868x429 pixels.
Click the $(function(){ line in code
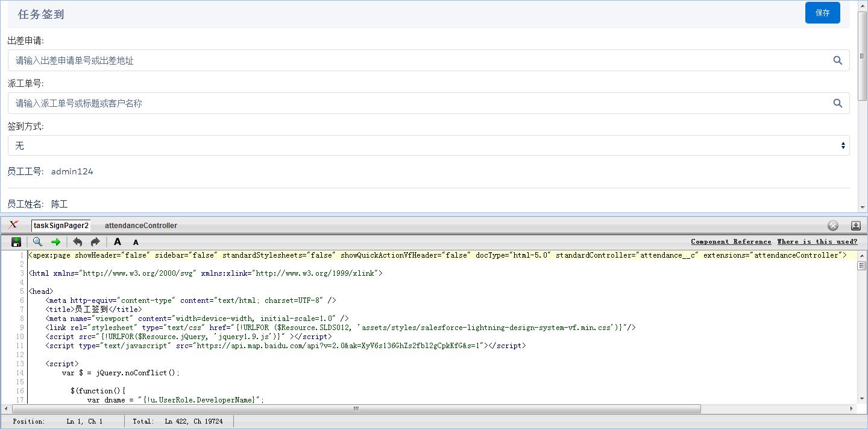(x=98, y=391)
